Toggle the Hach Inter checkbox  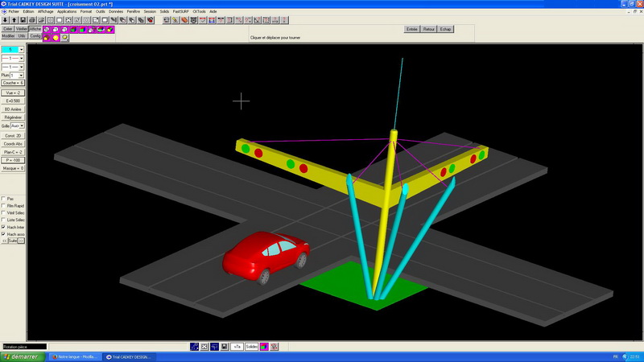click(4, 227)
